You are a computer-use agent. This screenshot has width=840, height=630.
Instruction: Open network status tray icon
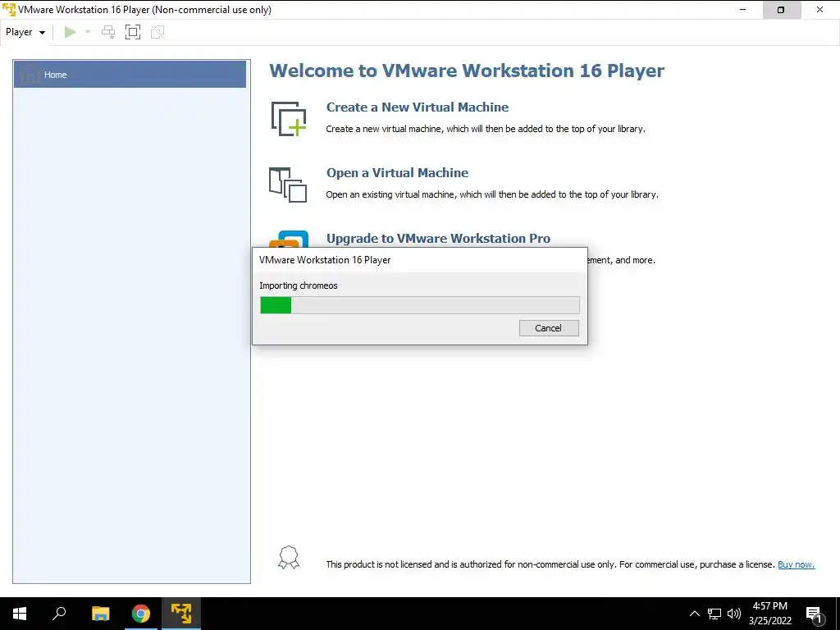pos(714,614)
